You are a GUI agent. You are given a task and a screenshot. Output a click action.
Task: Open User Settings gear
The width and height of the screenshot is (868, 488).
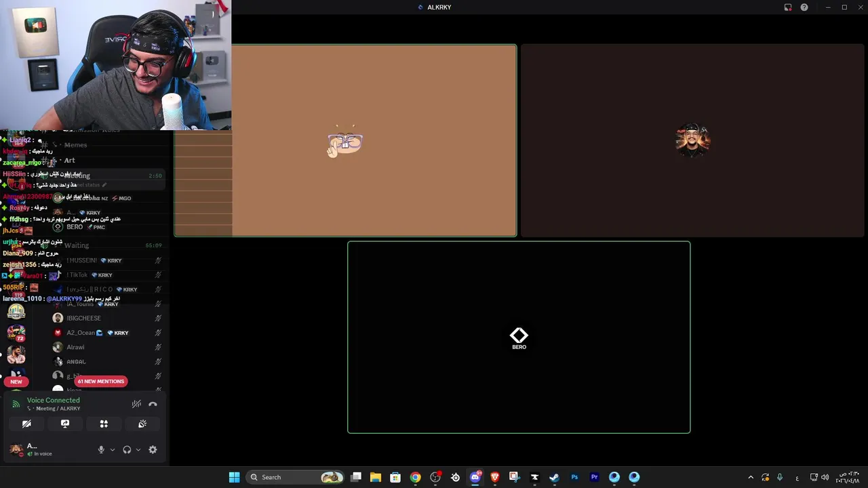[x=153, y=449]
